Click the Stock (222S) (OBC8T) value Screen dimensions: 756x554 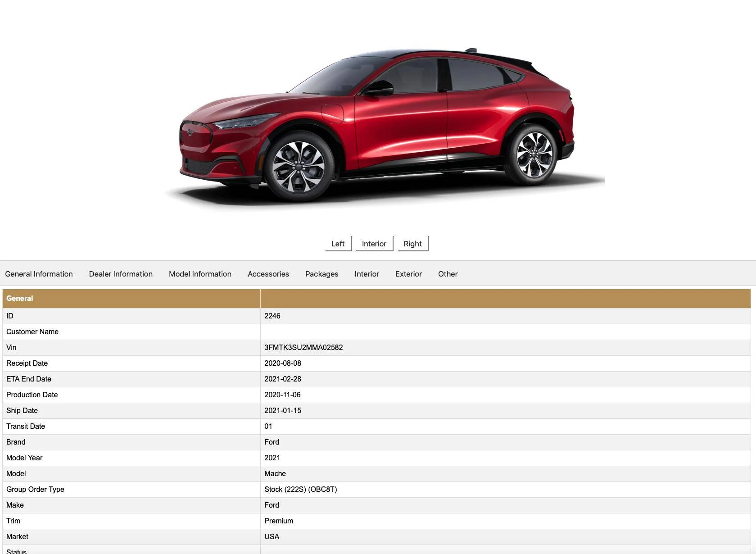[300, 489]
